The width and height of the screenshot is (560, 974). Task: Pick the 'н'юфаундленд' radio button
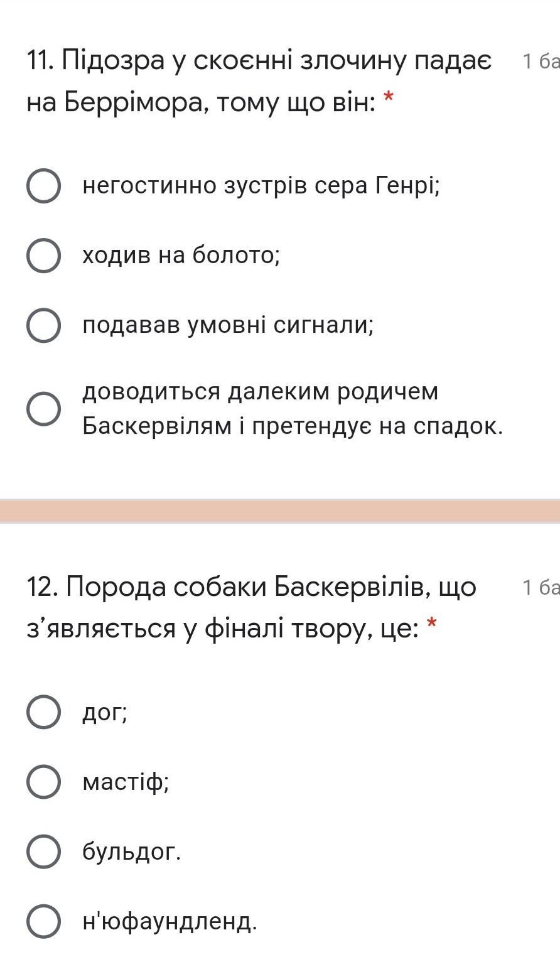[x=43, y=921]
